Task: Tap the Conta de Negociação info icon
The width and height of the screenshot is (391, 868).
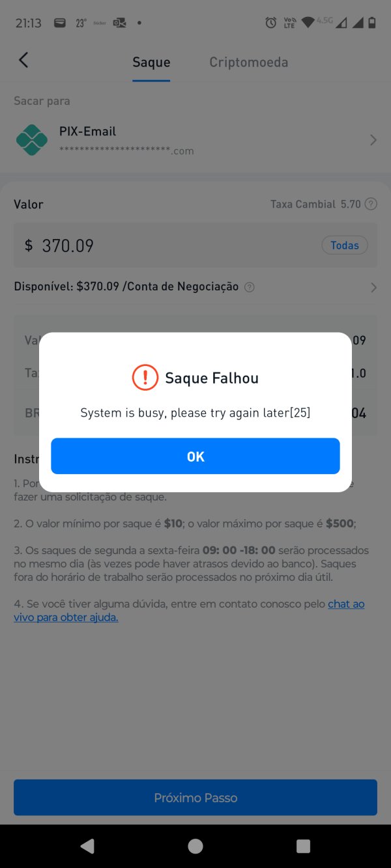Action: point(249,287)
